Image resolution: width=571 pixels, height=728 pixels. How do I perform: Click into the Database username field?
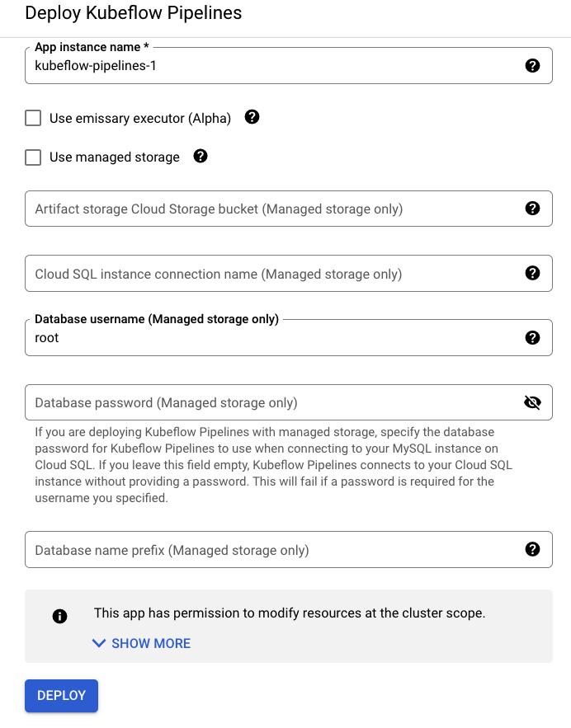(272, 338)
